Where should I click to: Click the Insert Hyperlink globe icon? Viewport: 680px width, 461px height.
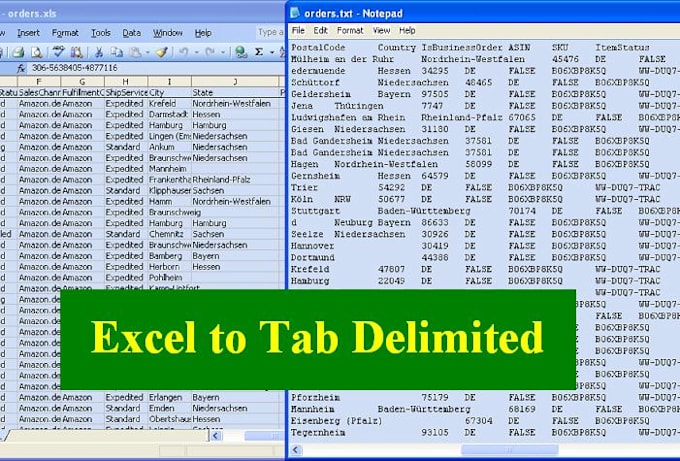(x=240, y=52)
